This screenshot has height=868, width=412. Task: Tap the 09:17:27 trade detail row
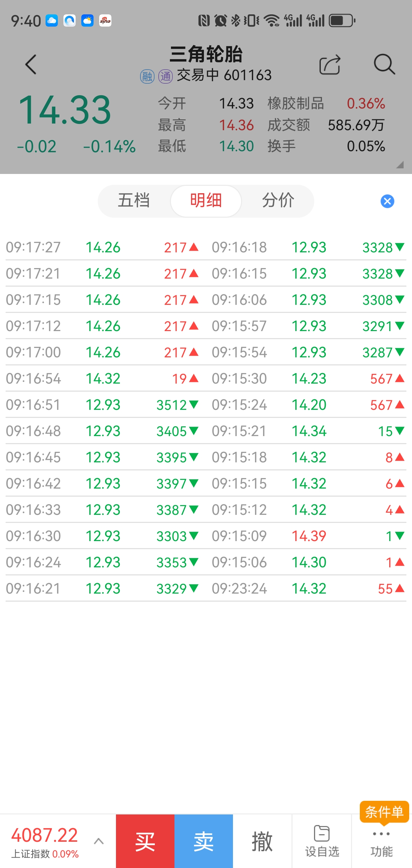[102, 247]
